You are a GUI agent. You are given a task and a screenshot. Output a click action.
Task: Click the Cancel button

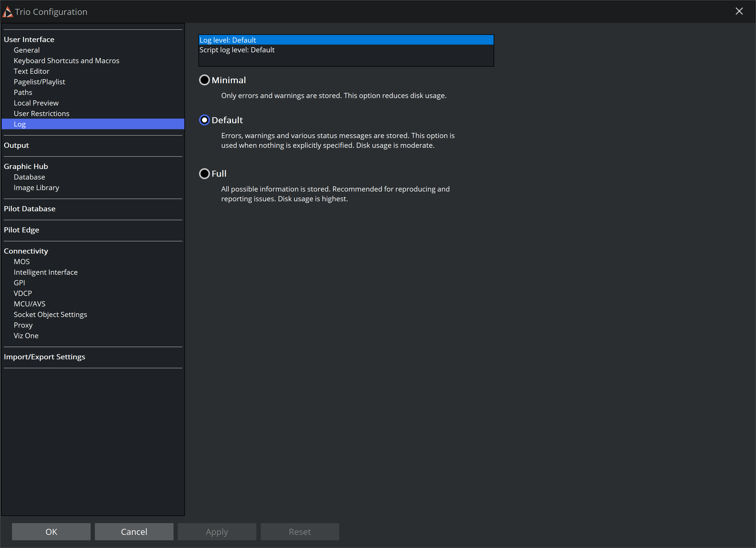(134, 532)
